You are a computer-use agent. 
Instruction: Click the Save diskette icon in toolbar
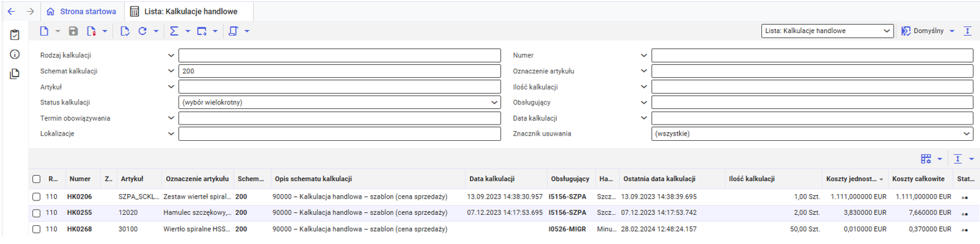coord(73,30)
